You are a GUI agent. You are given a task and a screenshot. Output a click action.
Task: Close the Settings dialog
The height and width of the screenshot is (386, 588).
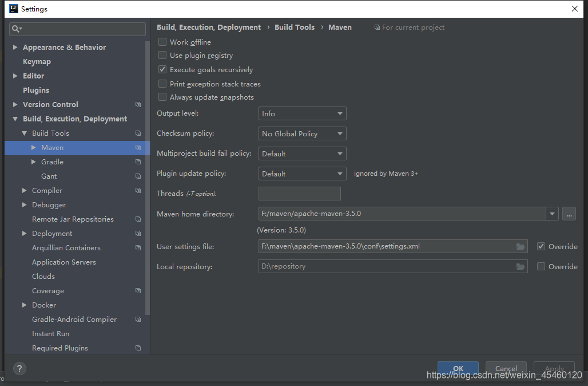coord(574,9)
